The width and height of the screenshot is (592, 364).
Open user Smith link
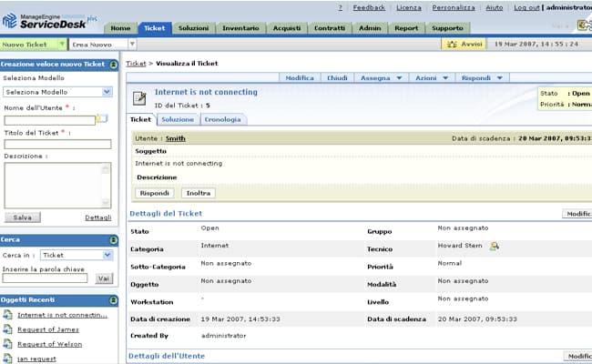click(x=176, y=138)
